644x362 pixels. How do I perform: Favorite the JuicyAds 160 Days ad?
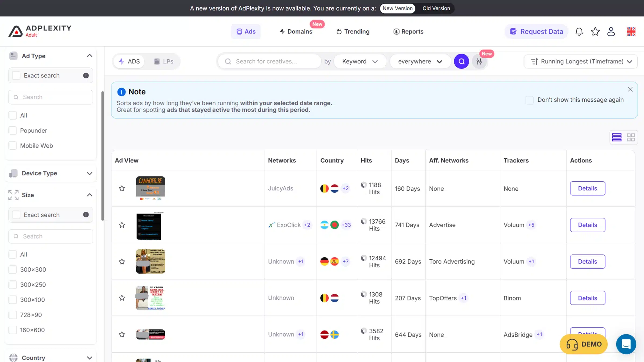click(x=122, y=188)
